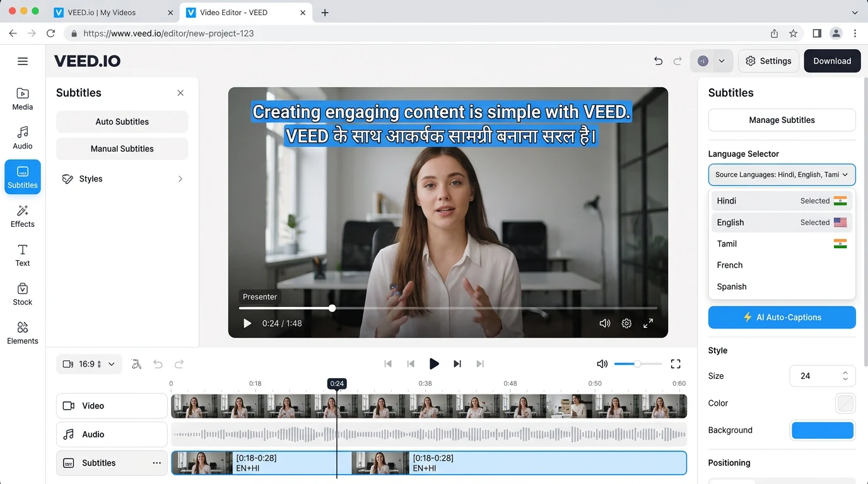Screen dimensions: 868x484
Task: Expand preview player to fullscreen
Action: tap(648, 323)
